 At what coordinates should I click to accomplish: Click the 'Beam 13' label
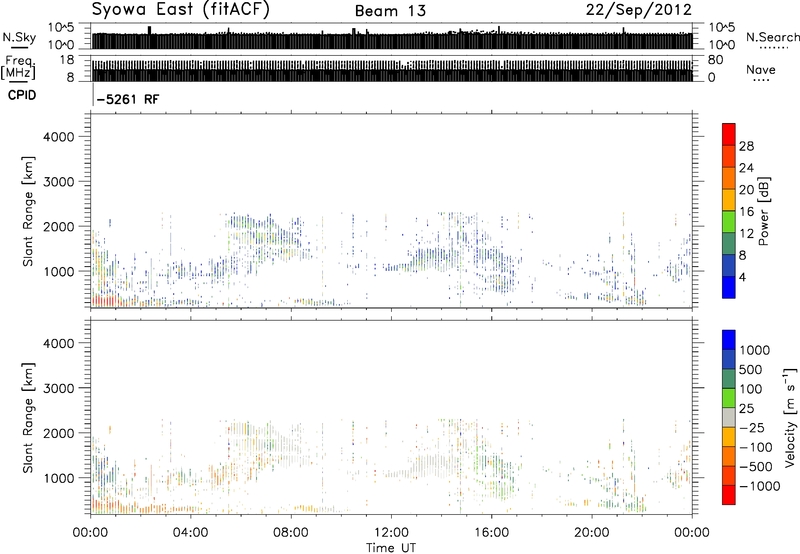(x=390, y=11)
